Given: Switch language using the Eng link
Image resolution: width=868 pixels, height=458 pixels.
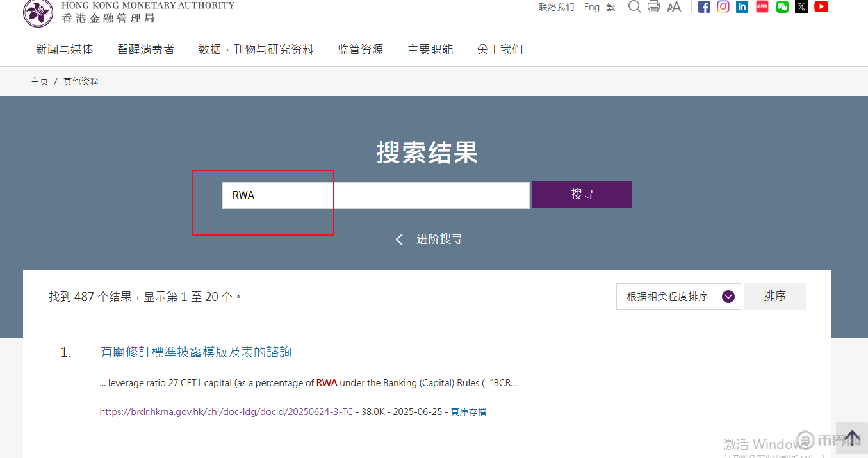Looking at the screenshot, I should point(591,7).
